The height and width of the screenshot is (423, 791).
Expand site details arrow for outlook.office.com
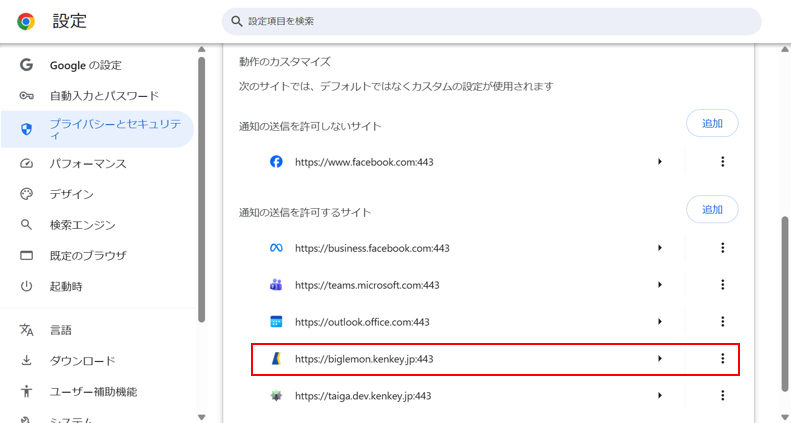[x=660, y=322]
